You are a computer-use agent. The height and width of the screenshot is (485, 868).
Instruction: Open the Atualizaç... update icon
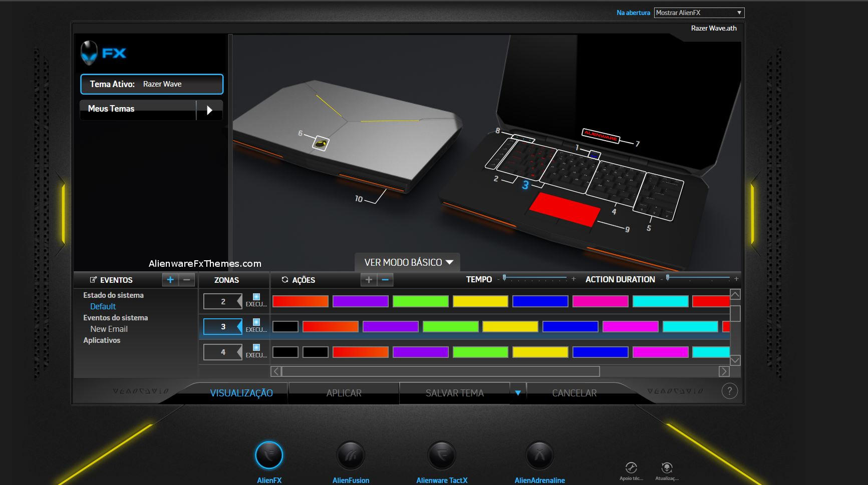667,467
